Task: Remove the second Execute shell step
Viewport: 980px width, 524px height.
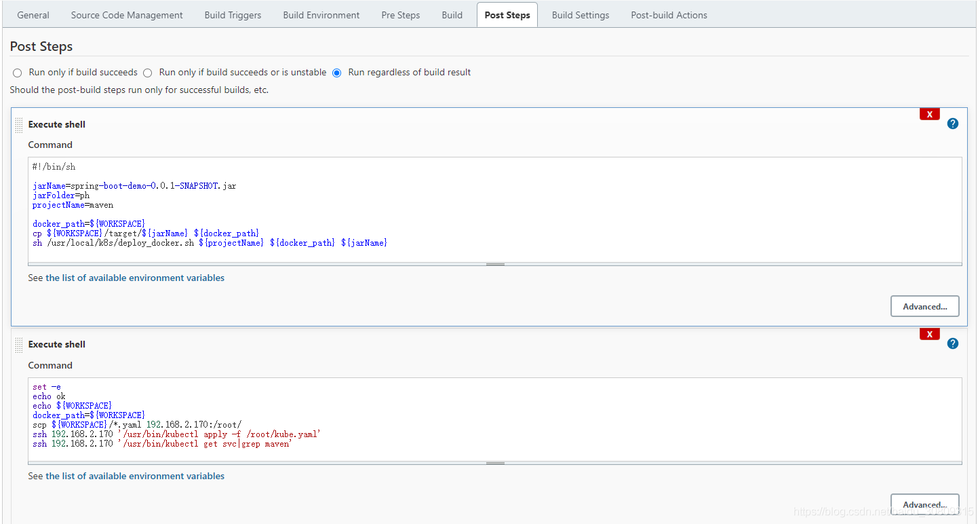Action: point(929,333)
